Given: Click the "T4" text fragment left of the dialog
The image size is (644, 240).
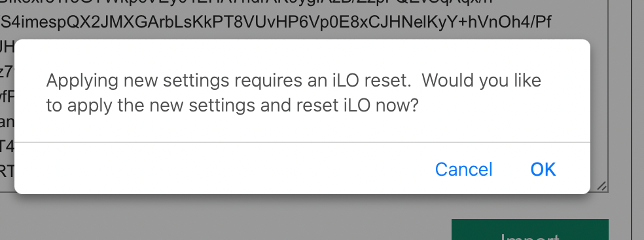Looking at the screenshot, I should coord(7,146).
